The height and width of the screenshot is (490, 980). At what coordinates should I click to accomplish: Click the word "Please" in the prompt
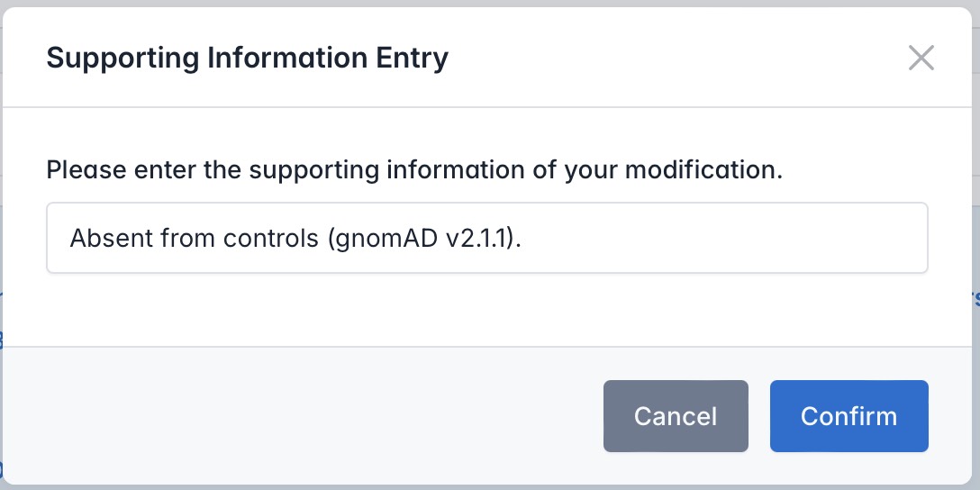(85, 169)
